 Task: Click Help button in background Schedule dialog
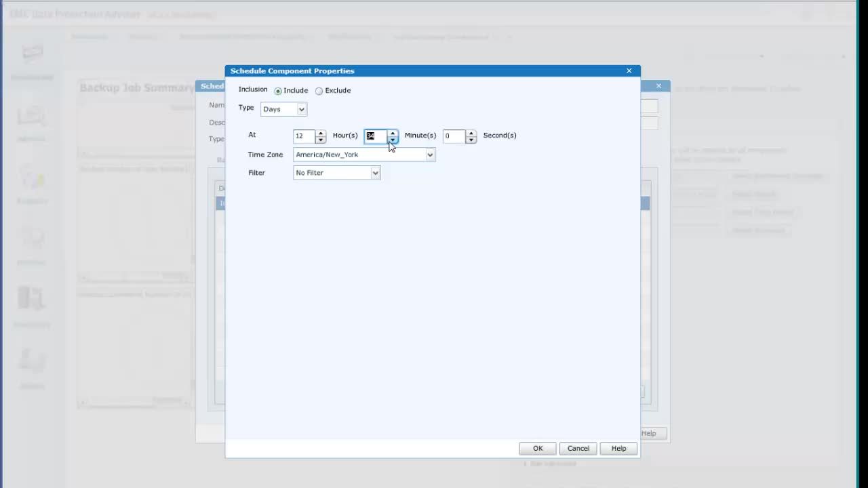point(653,433)
